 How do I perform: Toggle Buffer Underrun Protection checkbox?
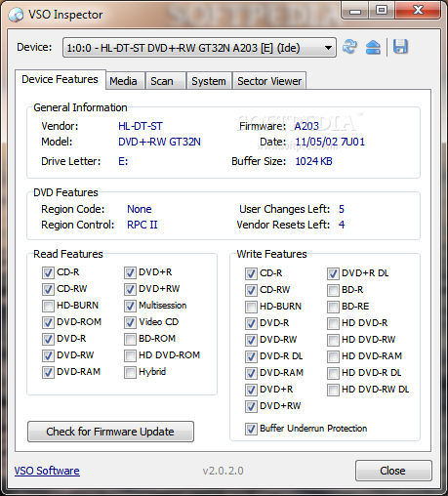251,429
